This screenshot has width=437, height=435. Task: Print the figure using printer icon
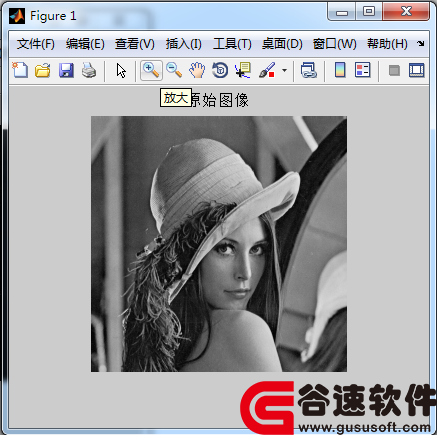click(x=89, y=70)
